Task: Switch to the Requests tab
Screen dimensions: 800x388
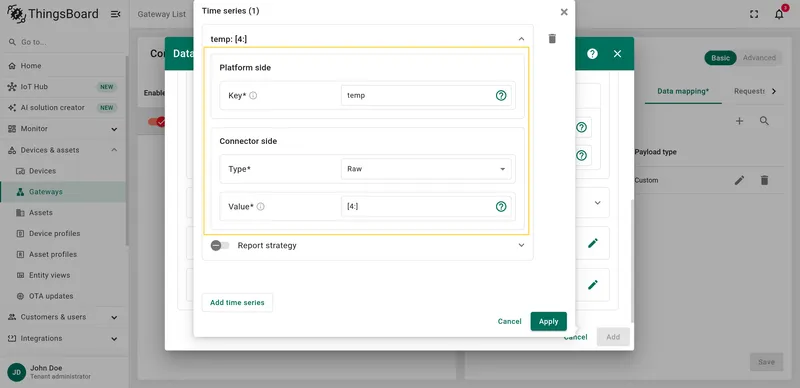Action: [749, 91]
